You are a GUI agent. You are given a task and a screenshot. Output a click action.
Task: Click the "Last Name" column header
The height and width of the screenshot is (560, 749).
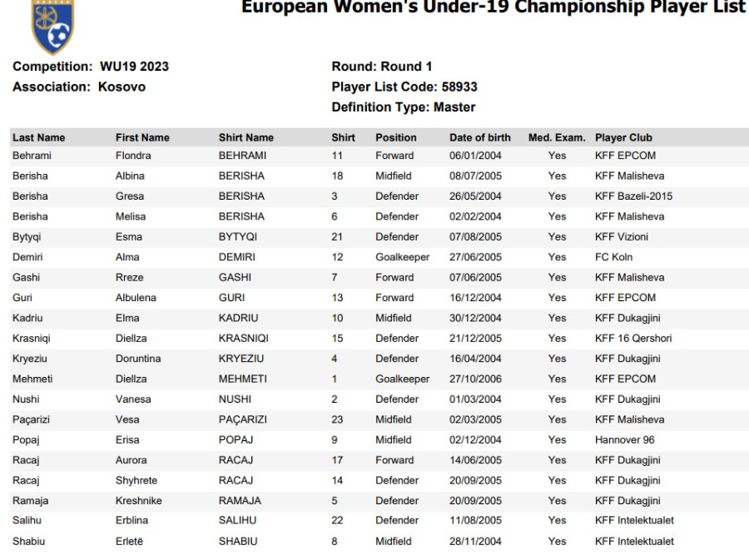point(38,137)
